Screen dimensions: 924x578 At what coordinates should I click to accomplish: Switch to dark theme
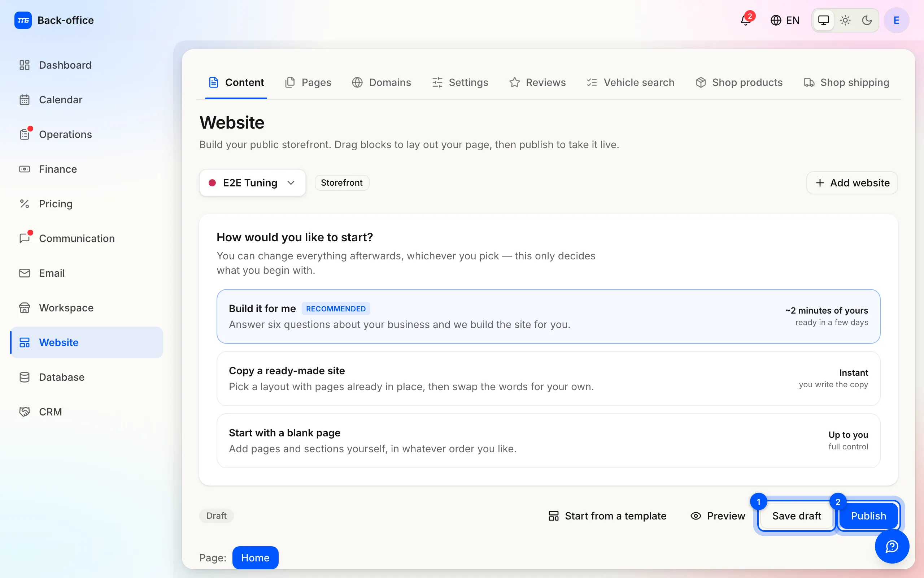(x=867, y=20)
